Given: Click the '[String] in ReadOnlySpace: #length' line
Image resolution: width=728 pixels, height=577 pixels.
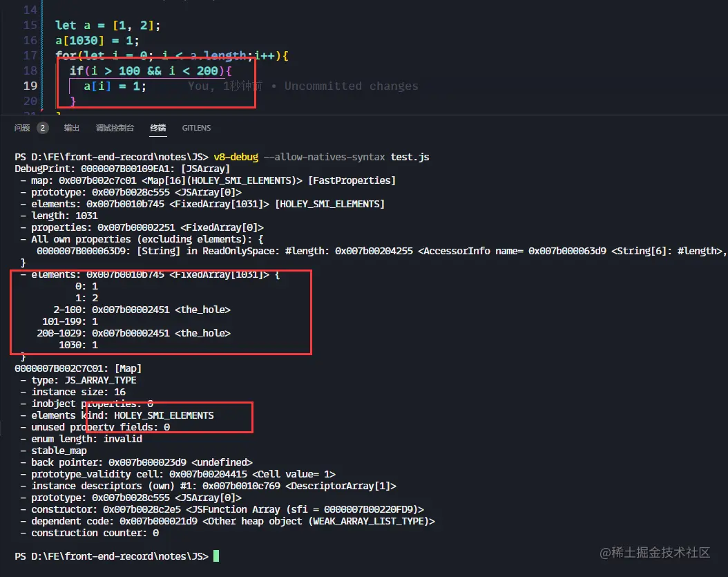Looking at the screenshot, I should [381, 251].
